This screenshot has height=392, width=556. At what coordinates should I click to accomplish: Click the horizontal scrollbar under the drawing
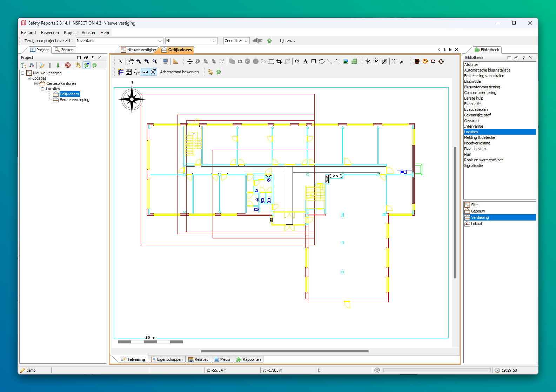click(x=284, y=351)
